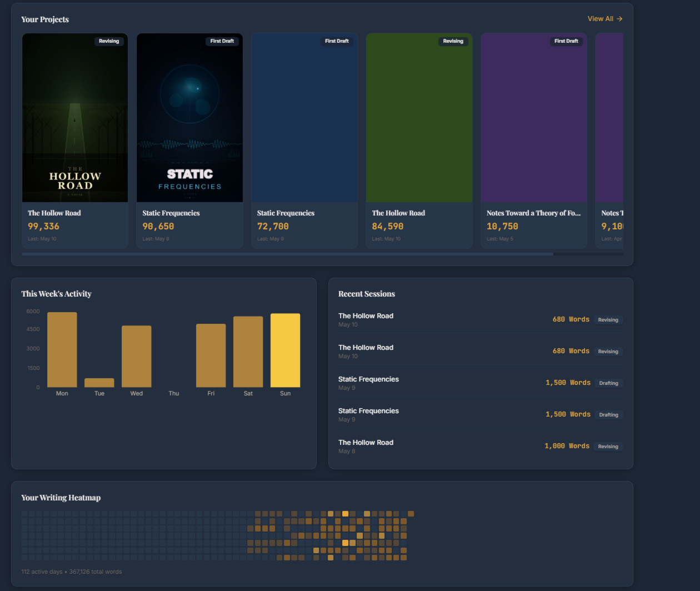The width and height of the screenshot is (700, 591).
Task: Open the green cover of The Hollow Road 84,590
Action: [419, 118]
